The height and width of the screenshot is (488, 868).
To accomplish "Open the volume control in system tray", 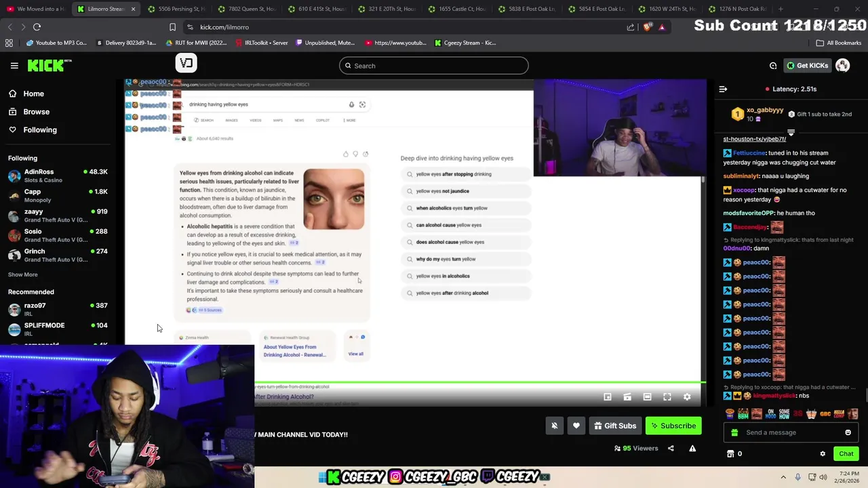I will [x=823, y=477].
